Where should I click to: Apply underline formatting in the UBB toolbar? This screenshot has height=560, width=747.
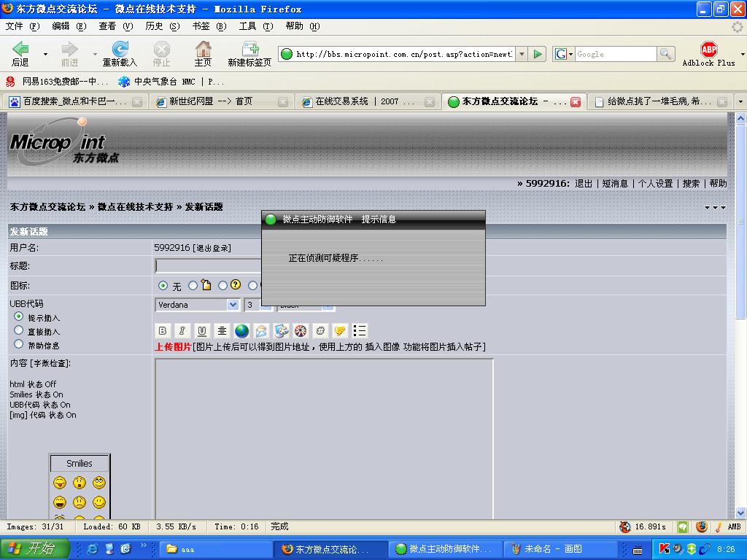tap(202, 330)
